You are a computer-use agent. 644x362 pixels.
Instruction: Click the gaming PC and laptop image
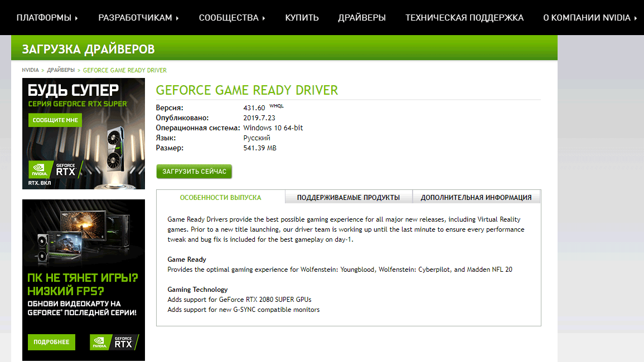coord(84,236)
